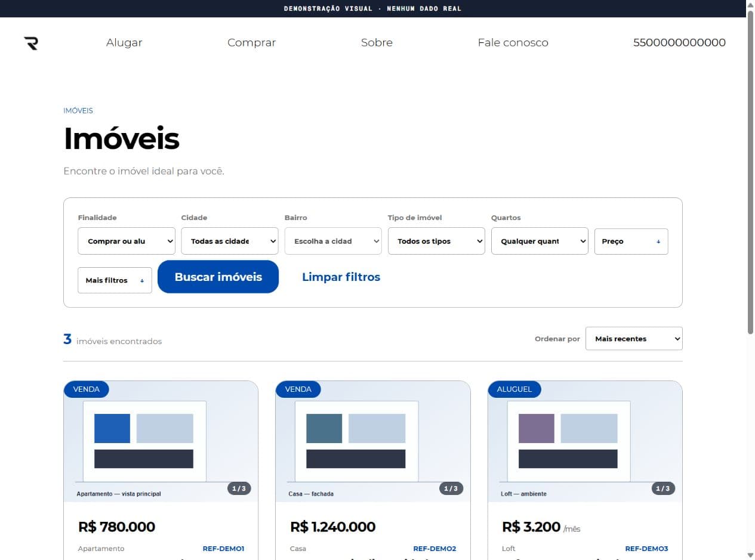The image size is (755, 560).
Task: Open Fale conosco in the navigation
Action: 513,42
